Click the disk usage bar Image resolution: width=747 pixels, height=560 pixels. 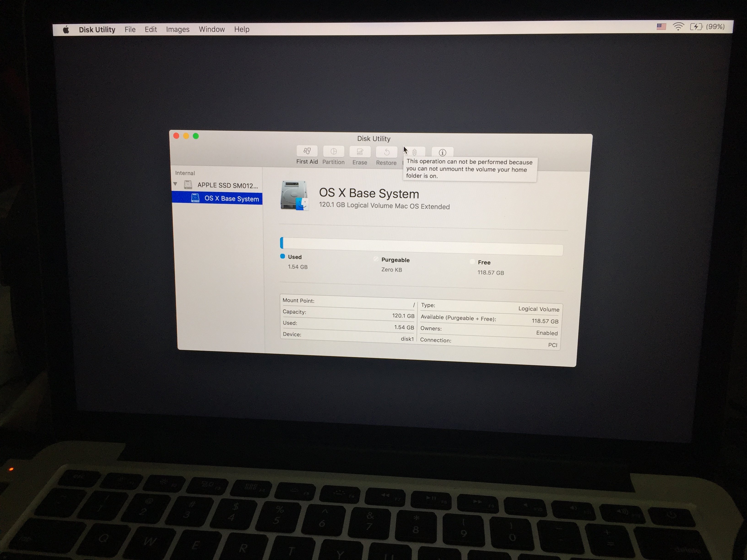(422, 246)
